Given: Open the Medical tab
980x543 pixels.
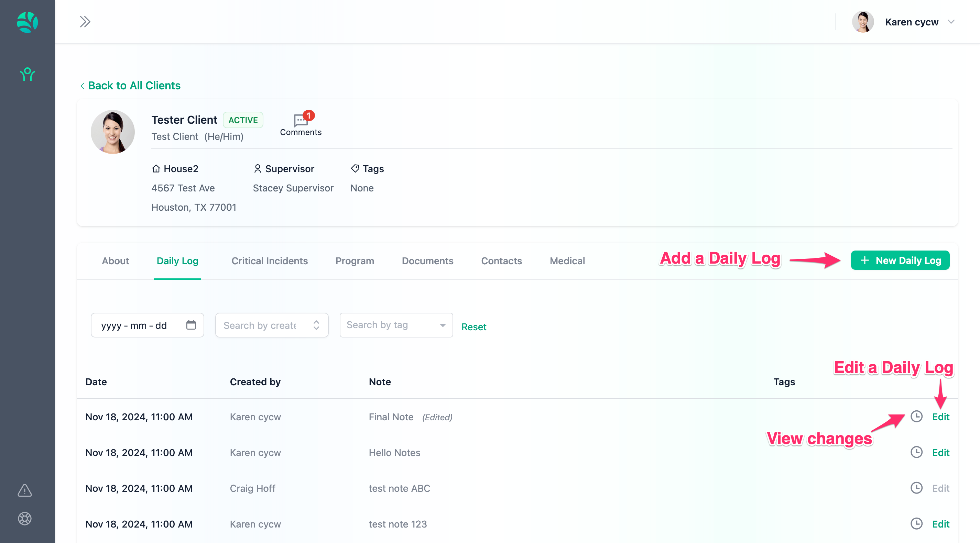Looking at the screenshot, I should 567,261.
